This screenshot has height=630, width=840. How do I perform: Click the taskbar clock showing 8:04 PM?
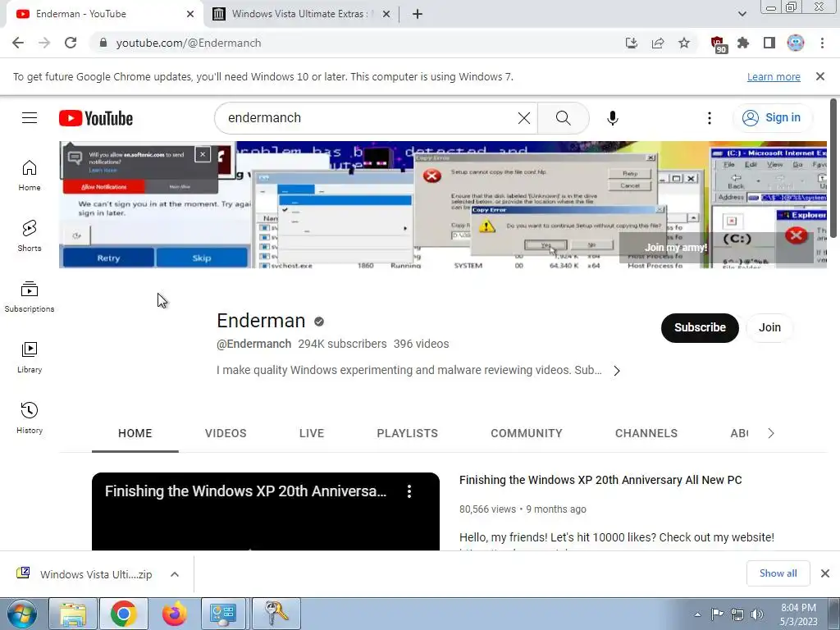point(798,614)
